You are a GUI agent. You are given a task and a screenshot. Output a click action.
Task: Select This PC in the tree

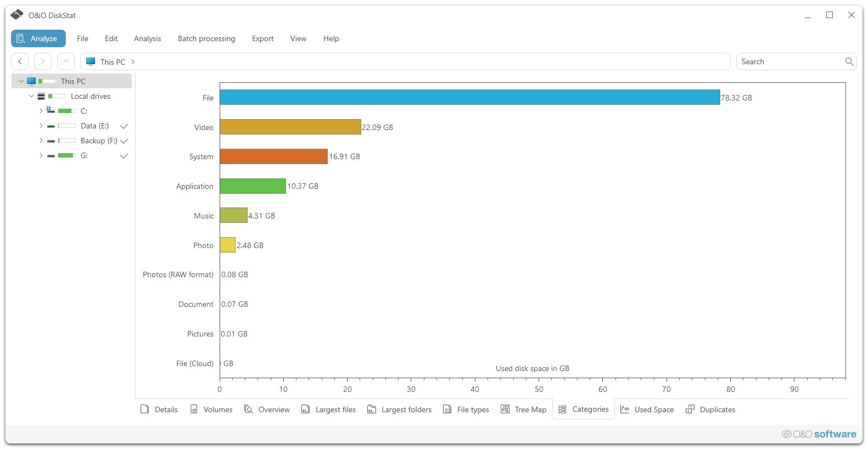[73, 81]
